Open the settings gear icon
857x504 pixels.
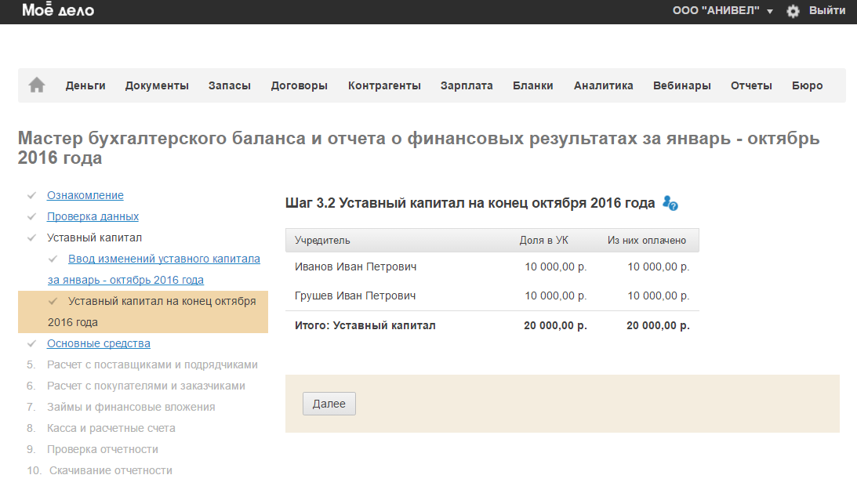click(793, 11)
